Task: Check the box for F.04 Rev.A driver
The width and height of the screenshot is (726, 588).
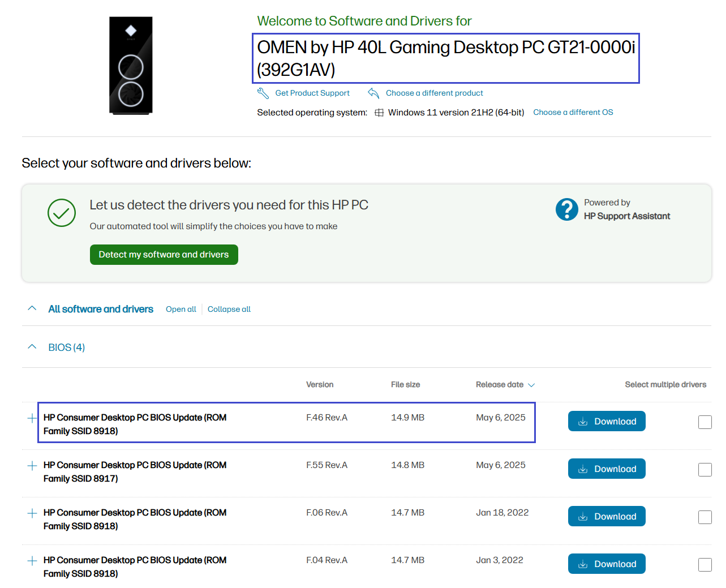Action: 705,565
